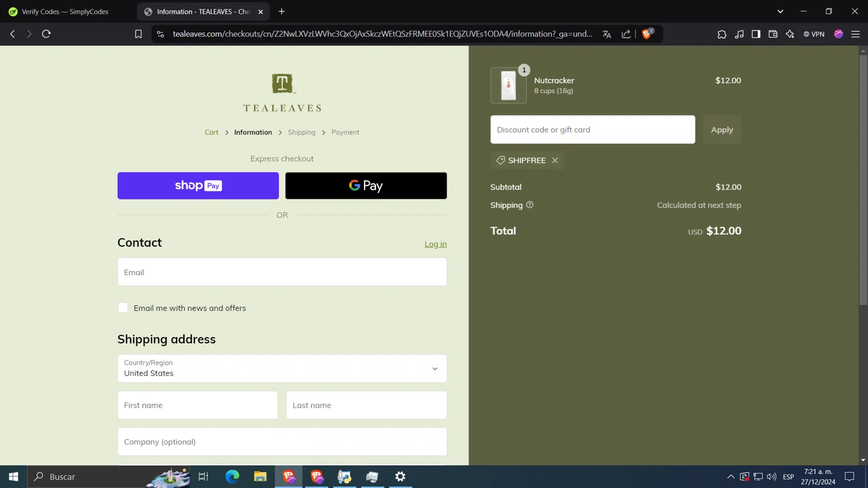The image size is (868, 488).
Task: Open the media playlist music icon
Action: 739,34
